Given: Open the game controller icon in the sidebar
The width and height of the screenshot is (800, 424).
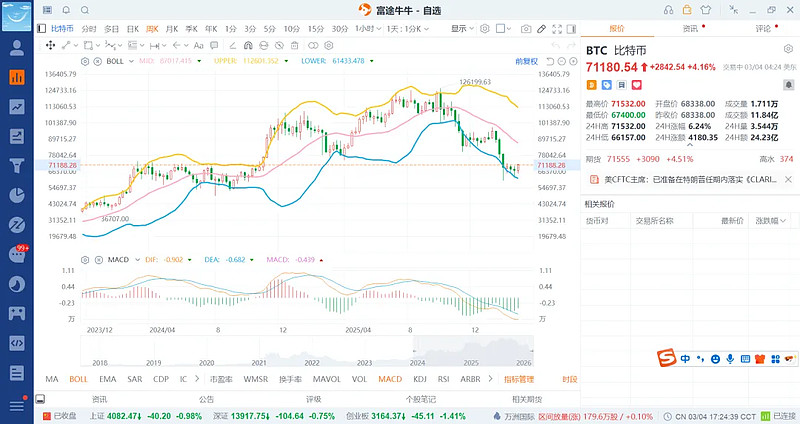Looking at the screenshot, I should coord(17,313).
